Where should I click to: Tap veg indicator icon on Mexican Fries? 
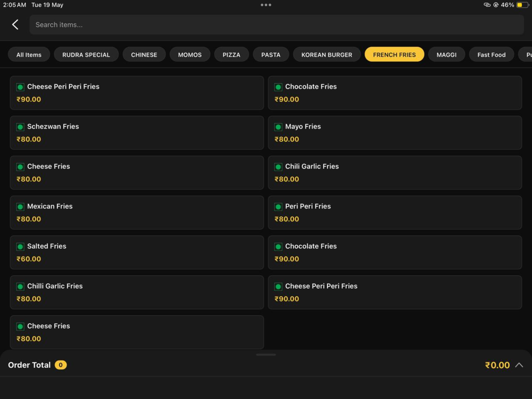20,207
